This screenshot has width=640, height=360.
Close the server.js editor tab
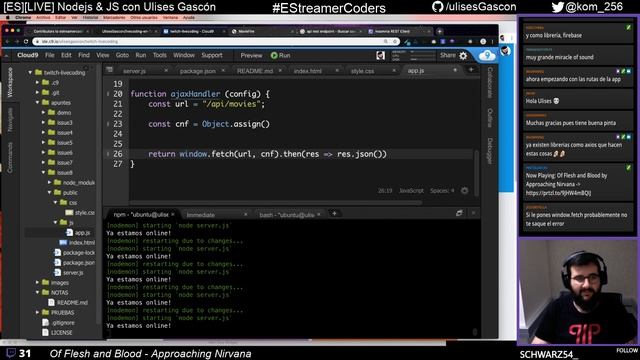(166, 71)
